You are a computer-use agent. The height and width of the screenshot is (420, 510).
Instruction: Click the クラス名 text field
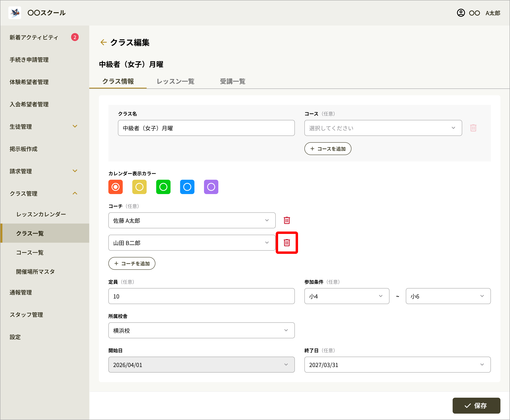pyautogui.click(x=206, y=128)
